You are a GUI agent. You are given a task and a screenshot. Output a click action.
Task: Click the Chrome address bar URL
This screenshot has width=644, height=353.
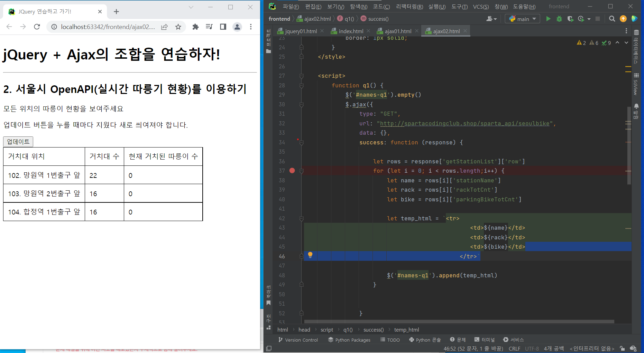point(108,27)
